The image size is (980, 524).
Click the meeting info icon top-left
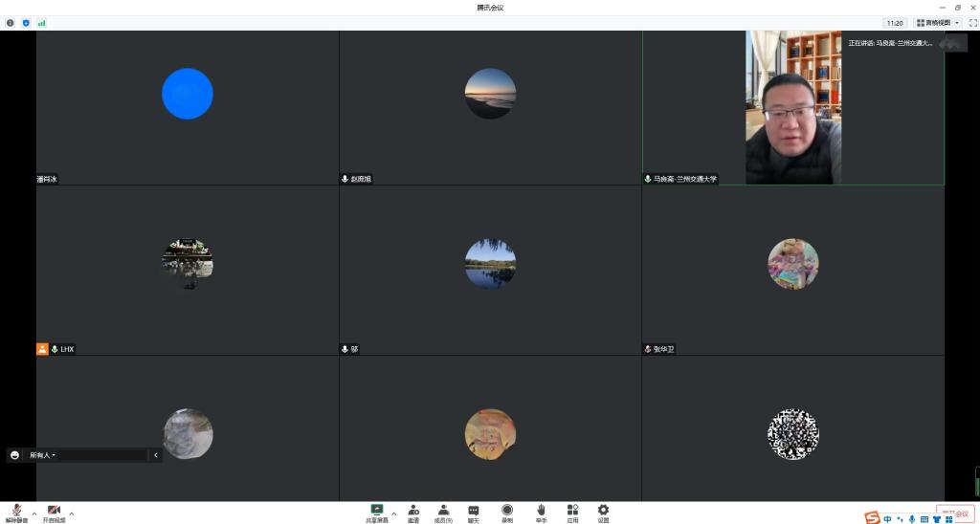11,22
